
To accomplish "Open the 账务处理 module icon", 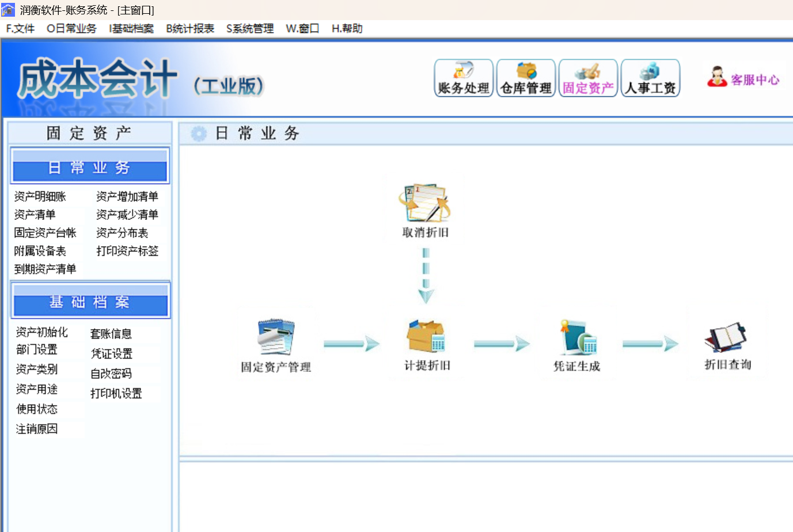I will (x=464, y=78).
